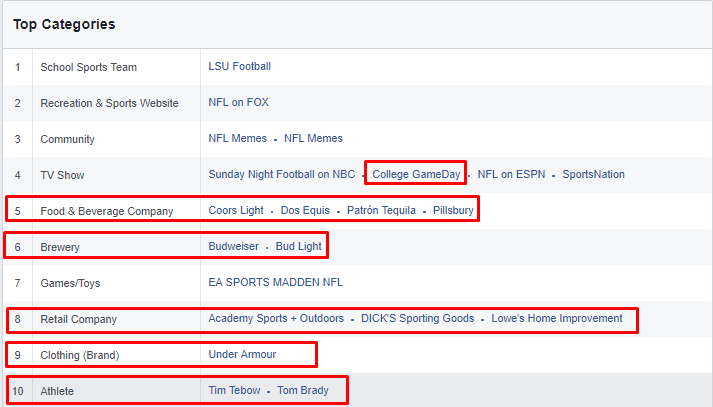713x407 pixels.
Task: Click rank number 9 cell
Action: pos(18,355)
